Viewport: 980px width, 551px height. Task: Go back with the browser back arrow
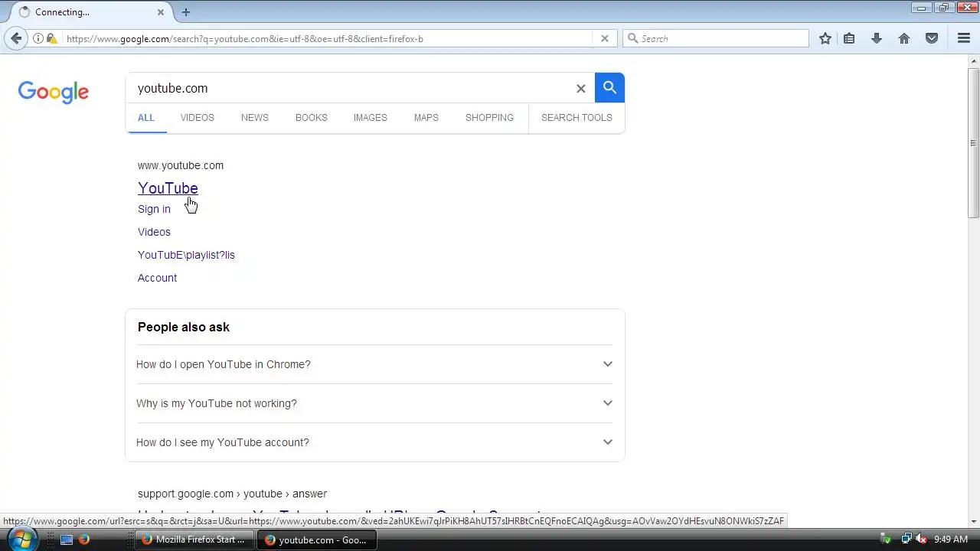(16, 38)
